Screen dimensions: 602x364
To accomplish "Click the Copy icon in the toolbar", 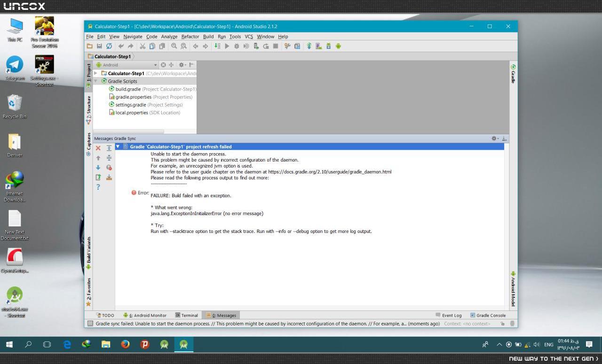I will [x=152, y=46].
